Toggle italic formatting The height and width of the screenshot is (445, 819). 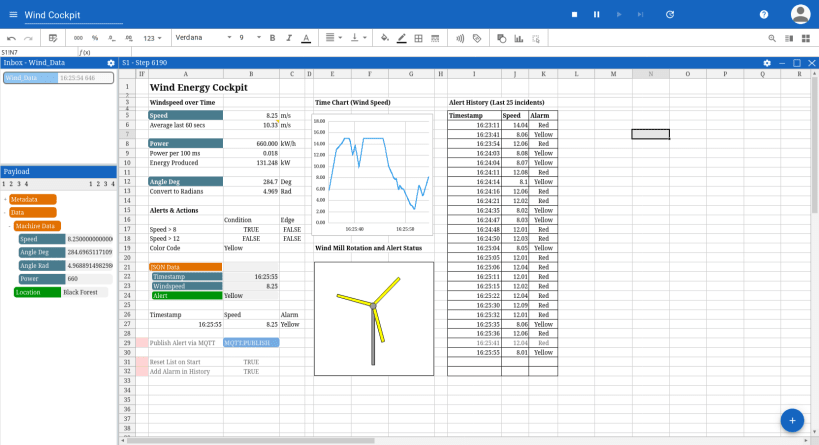click(x=289, y=38)
